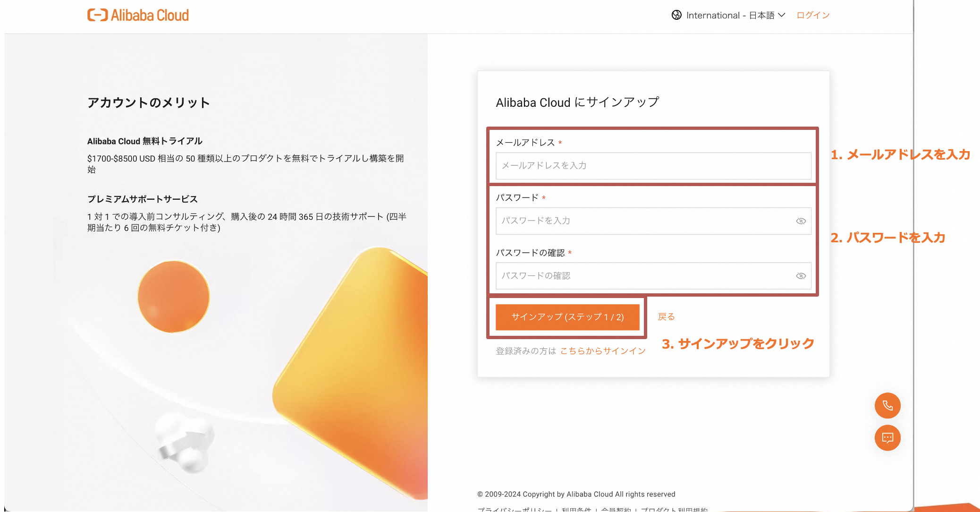Open the 利用条件 footer link
Image resolution: width=980 pixels, height=512 pixels.
pyautogui.click(x=576, y=509)
